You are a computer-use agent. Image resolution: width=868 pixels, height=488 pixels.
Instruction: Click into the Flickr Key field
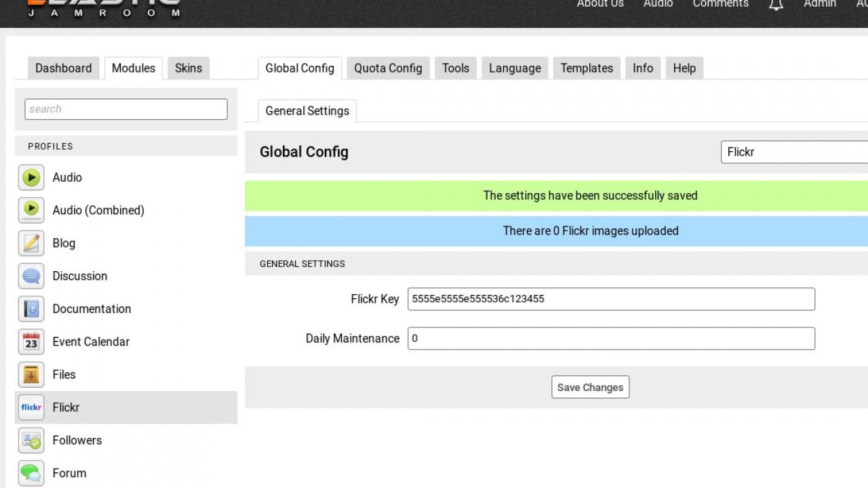610,299
